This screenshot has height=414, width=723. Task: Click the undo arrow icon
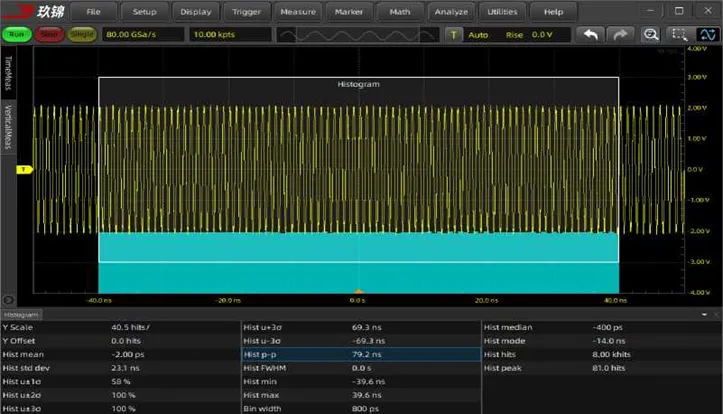click(592, 34)
